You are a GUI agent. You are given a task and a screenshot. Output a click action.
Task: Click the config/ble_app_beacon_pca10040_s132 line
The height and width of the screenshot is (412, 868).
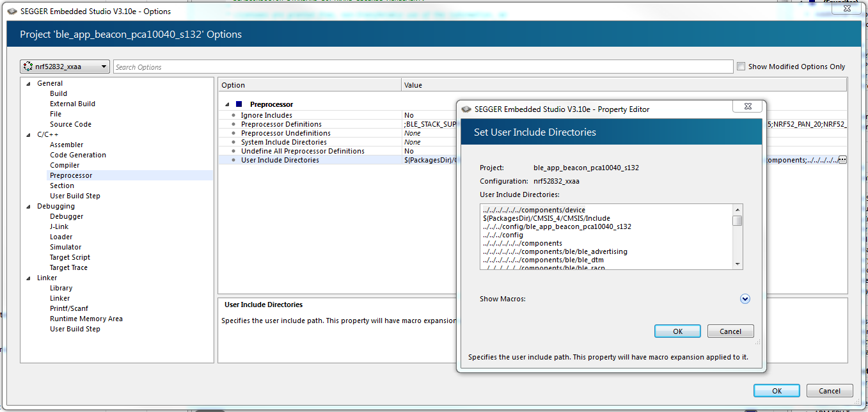(x=557, y=226)
